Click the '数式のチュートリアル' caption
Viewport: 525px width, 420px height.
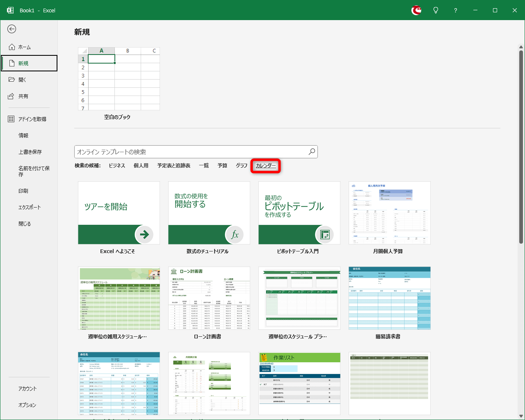208,251
